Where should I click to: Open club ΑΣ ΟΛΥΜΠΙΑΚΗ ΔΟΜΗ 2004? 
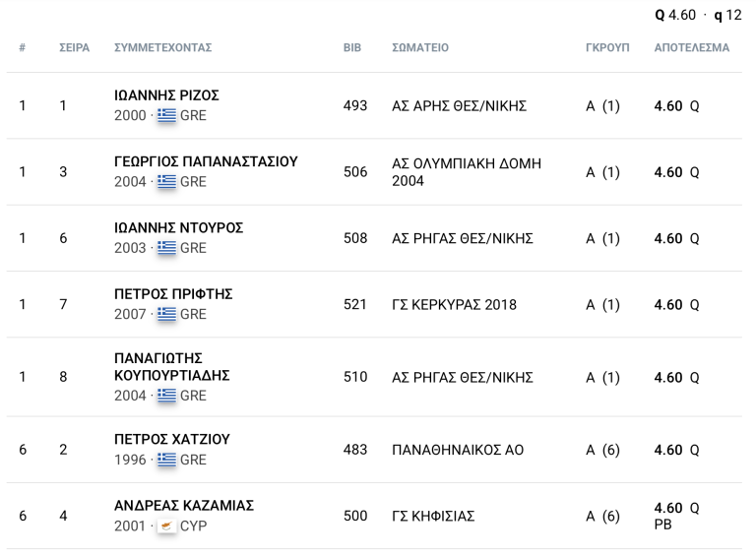[467, 172]
